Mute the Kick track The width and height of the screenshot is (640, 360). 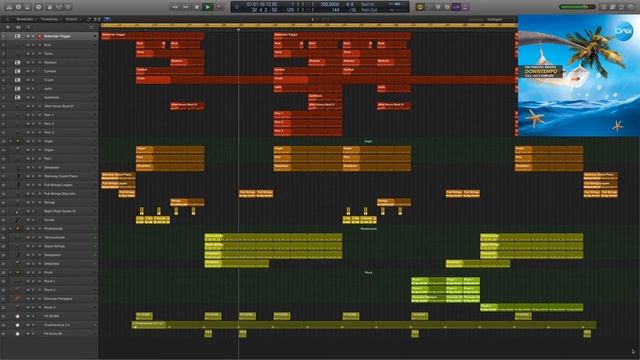pyautogui.click(x=28, y=45)
